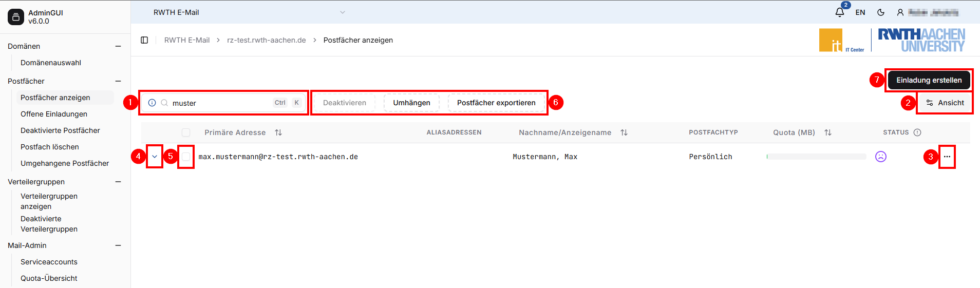980x288 pixels.
Task: Click Postfächer exportieren button
Action: 496,103
